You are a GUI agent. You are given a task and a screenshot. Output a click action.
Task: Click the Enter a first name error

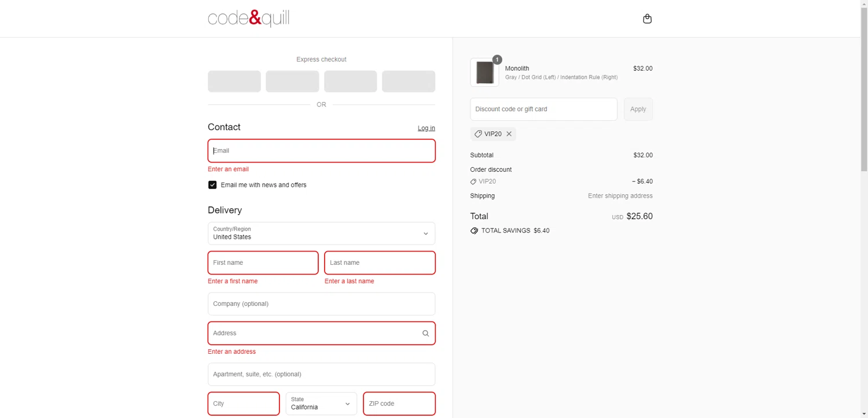pos(233,282)
